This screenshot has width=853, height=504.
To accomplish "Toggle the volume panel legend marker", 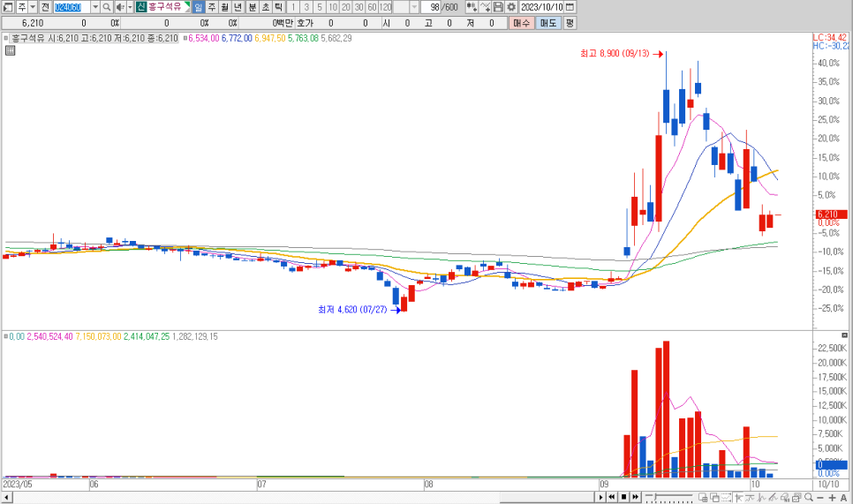I will (6, 336).
